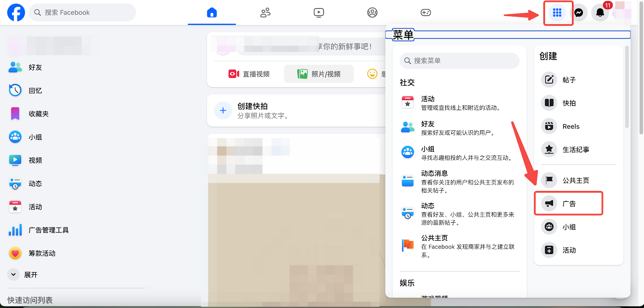Image resolution: width=644 pixels, height=308 pixels.
Task: Open 动态消息 in the menu list
Action: click(x=460, y=181)
